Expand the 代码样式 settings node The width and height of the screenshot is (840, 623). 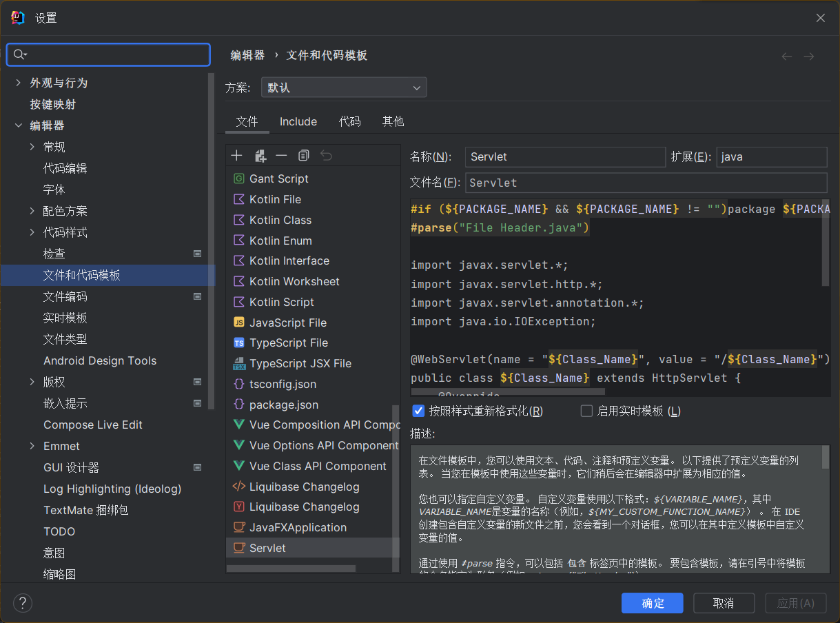click(x=32, y=232)
